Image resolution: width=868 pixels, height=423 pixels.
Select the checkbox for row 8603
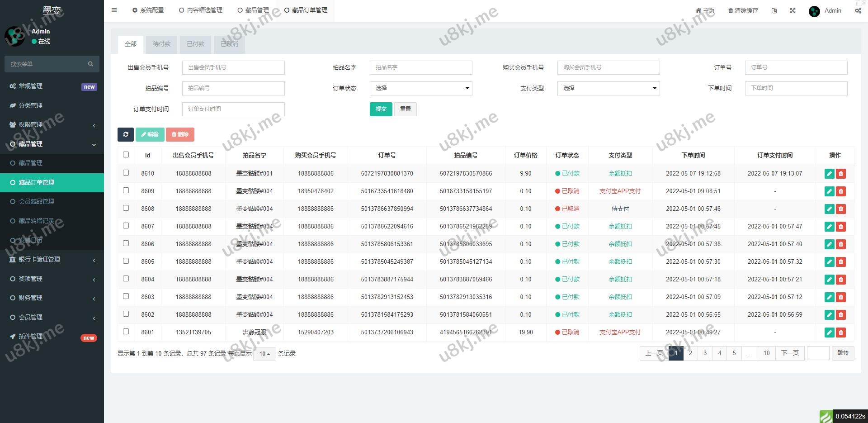pos(126,296)
